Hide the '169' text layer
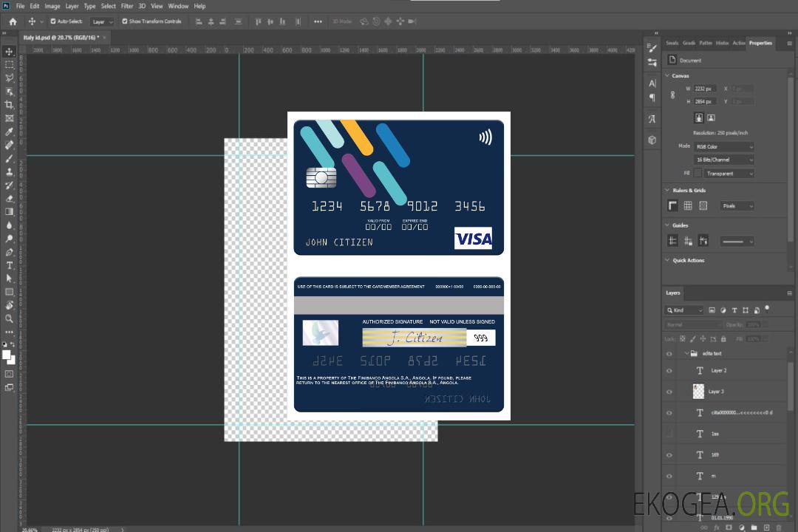Image resolution: width=798 pixels, height=532 pixels. 669,455
